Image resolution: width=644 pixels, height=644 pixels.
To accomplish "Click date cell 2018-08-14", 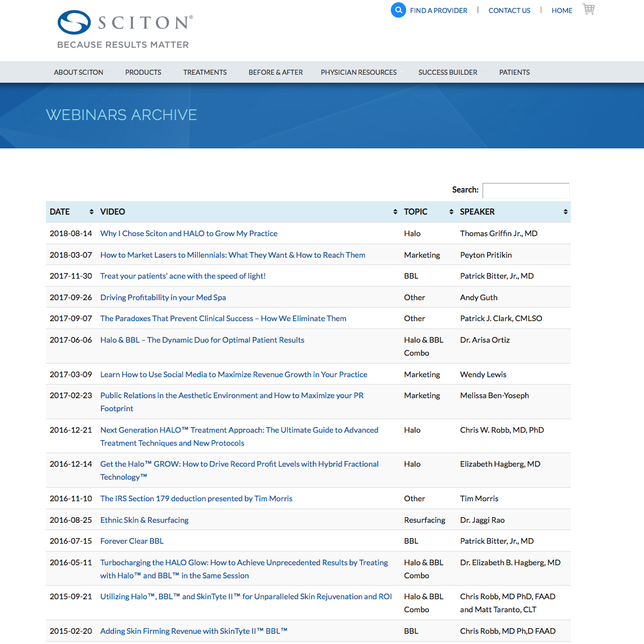I will tap(71, 233).
